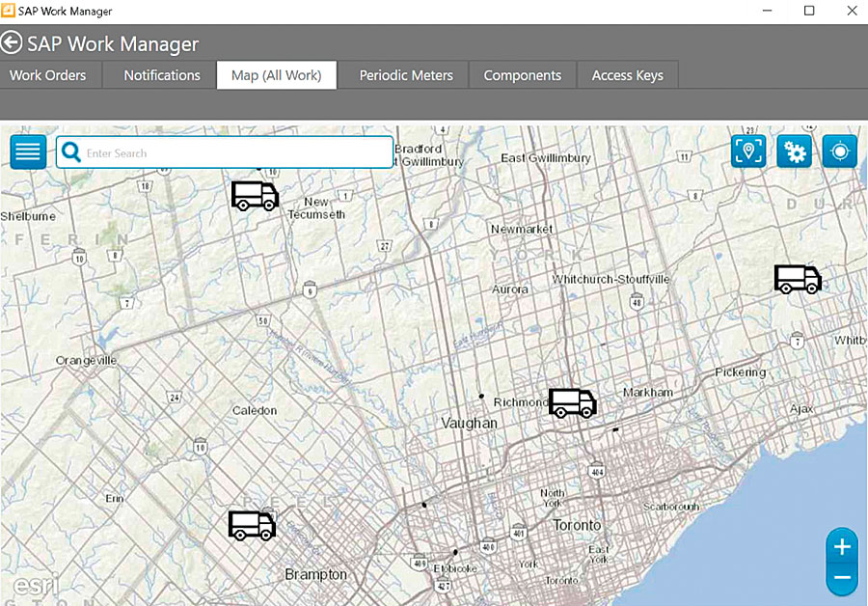Click the Aurora map label
This screenshot has width=868, height=606.
point(510,289)
